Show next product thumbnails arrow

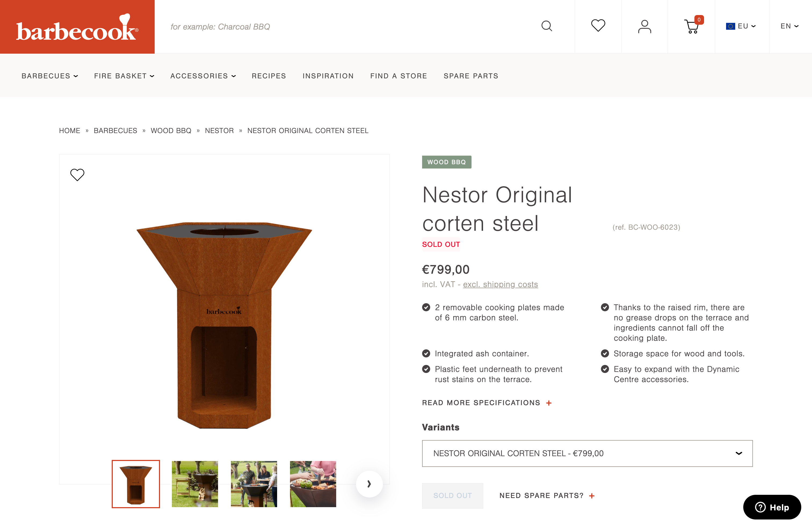[369, 484]
